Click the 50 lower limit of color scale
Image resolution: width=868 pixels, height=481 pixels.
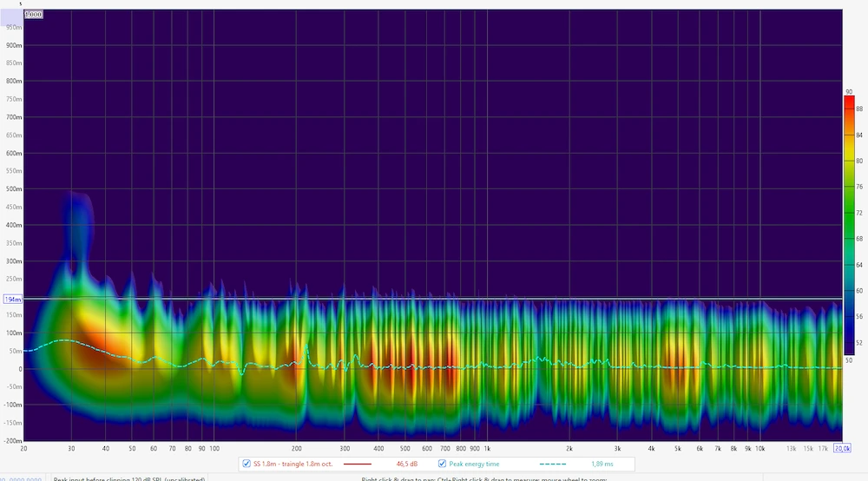848,359
